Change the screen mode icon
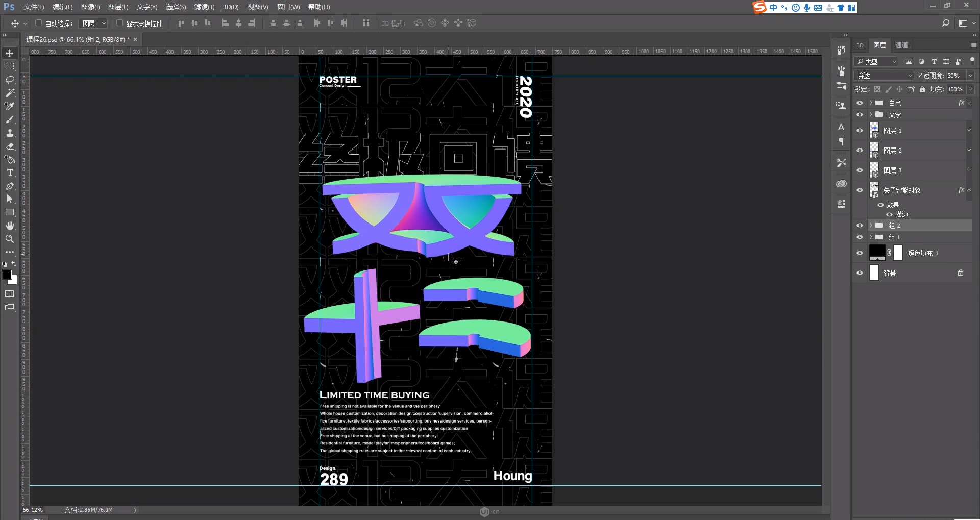 10,307
